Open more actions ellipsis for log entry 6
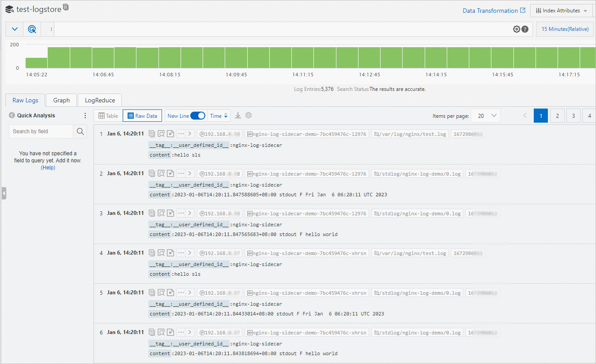Screen dimensions: 596x364 click(x=181, y=332)
